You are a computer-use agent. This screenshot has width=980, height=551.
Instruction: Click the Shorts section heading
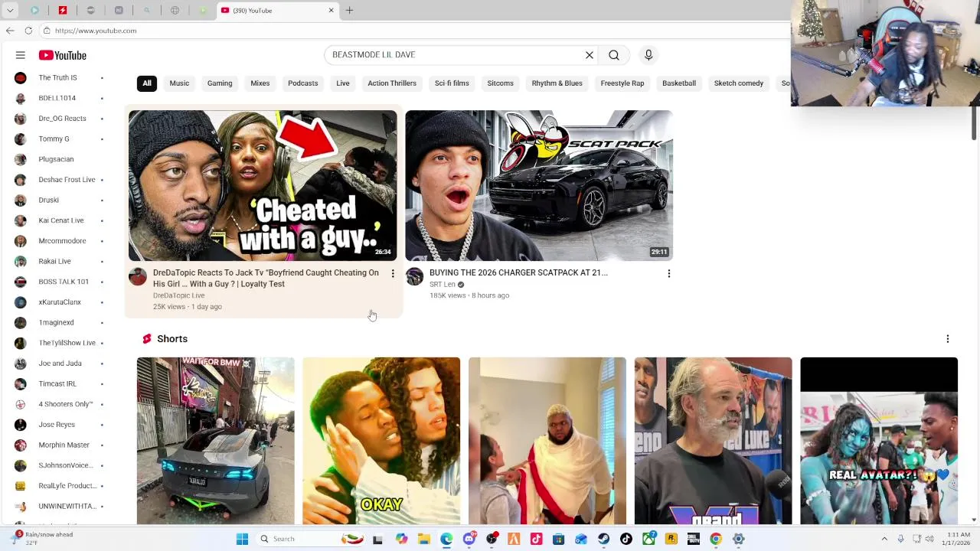tap(172, 339)
